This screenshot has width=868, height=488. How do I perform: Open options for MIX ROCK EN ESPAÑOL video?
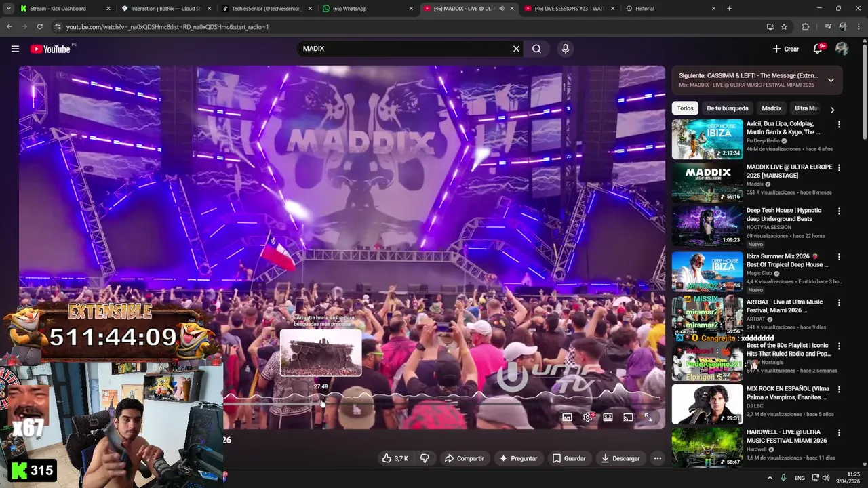[839, 390]
